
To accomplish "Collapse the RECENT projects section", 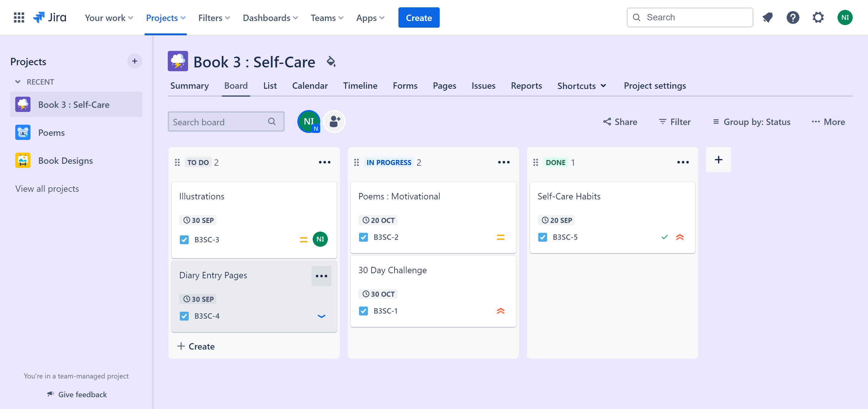I will tap(18, 82).
